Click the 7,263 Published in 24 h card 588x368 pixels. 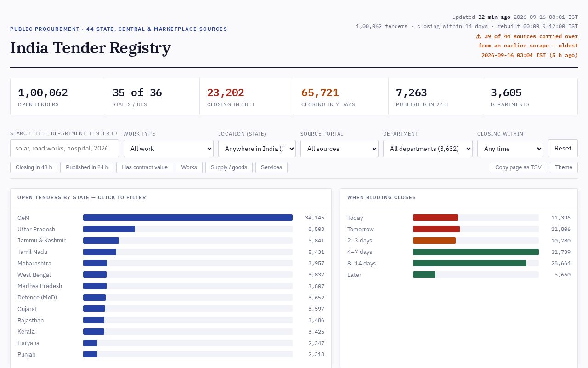436,96
